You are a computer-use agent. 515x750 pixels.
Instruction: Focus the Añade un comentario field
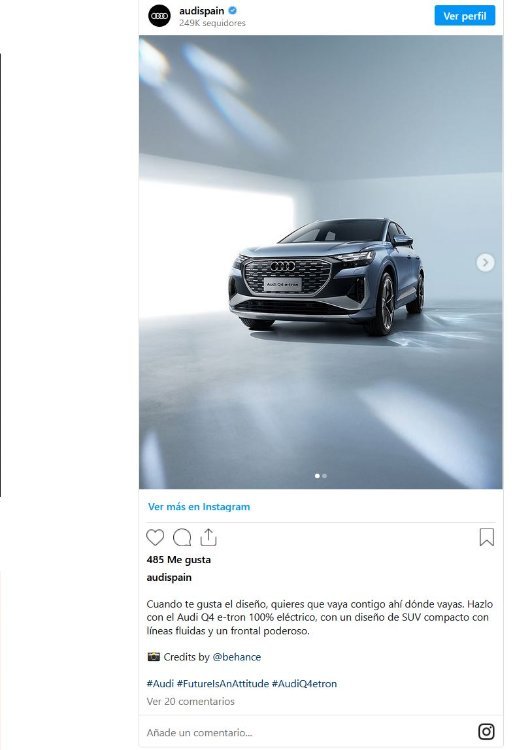pos(306,732)
